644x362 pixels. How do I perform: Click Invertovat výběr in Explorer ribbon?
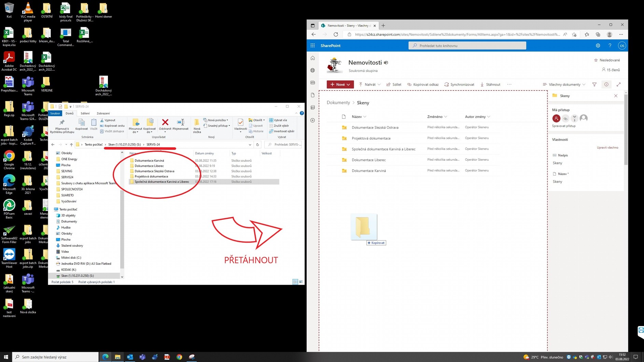pyautogui.click(x=281, y=131)
